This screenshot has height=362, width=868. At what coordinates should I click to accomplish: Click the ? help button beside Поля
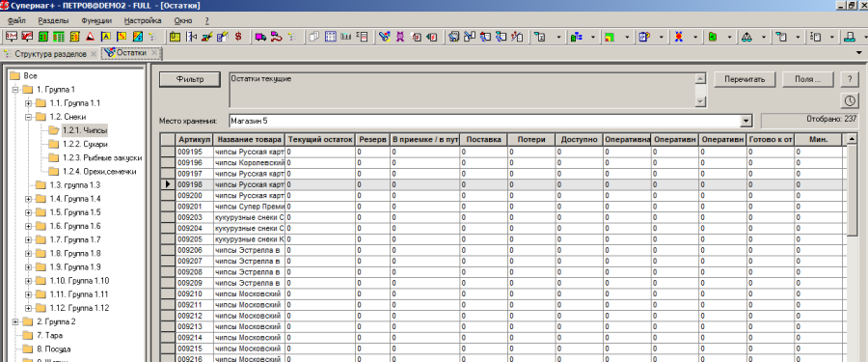(849, 79)
